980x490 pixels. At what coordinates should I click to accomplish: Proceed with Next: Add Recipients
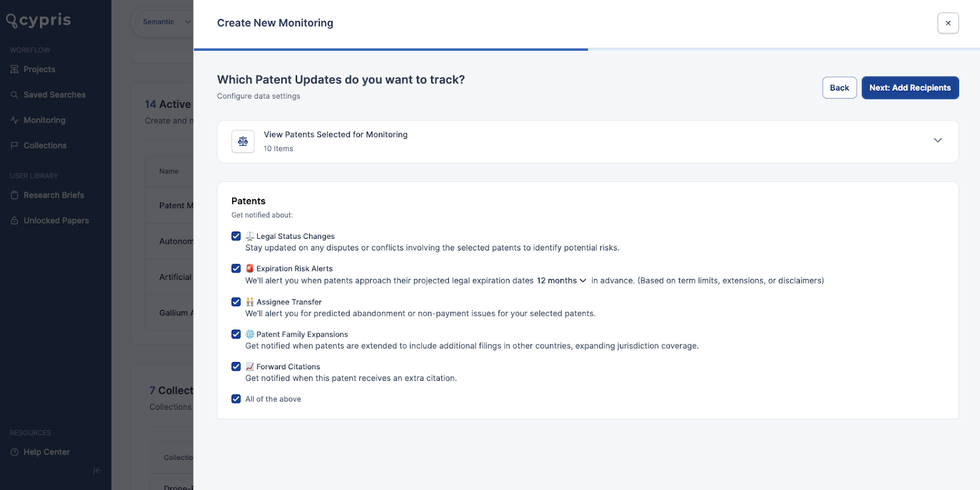910,88
